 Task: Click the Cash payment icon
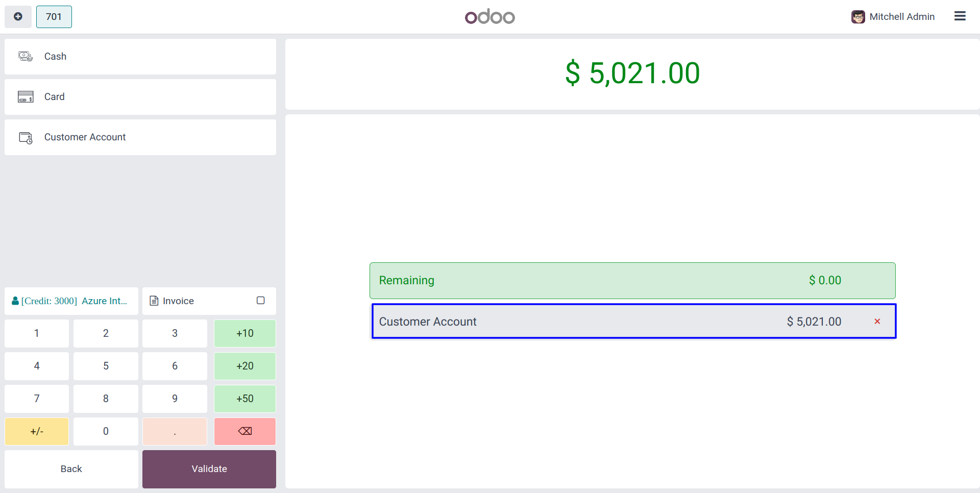click(x=26, y=57)
